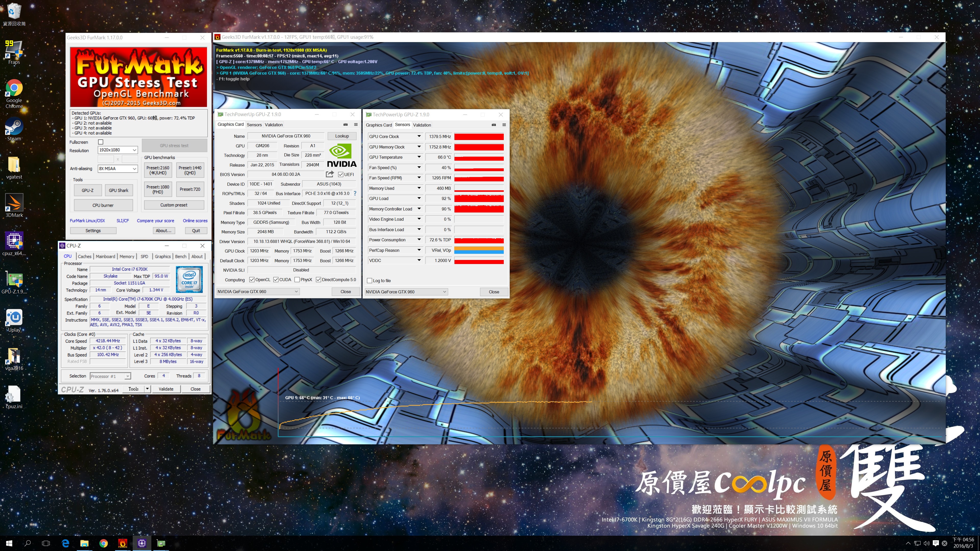Click the Lookup button in GPU-Z
980x551 pixels.
(342, 136)
